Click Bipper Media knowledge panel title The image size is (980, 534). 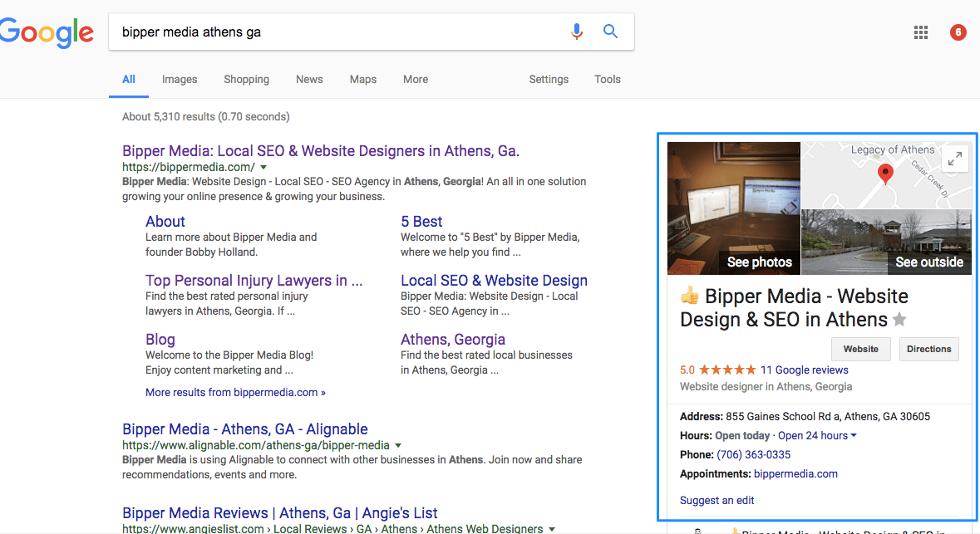(x=795, y=308)
